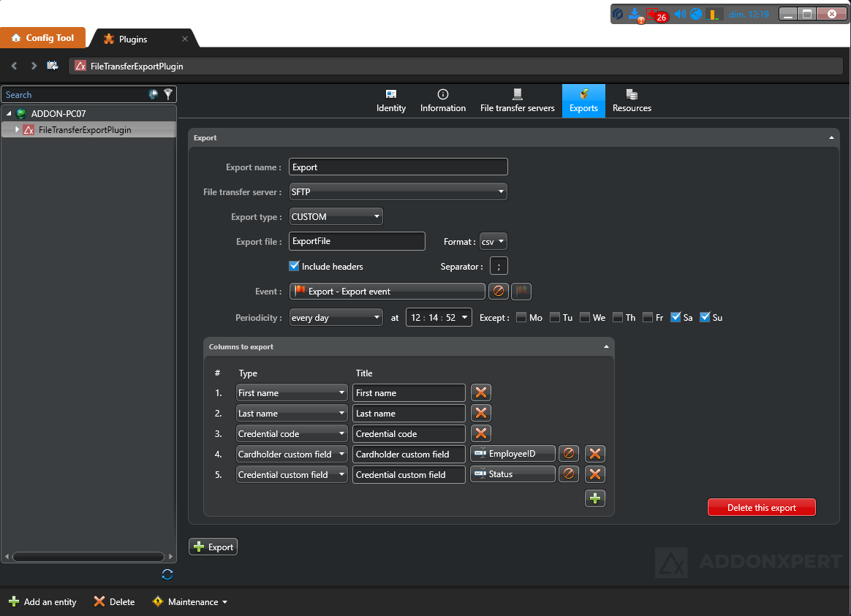Remove the First name column row

pyautogui.click(x=480, y=393)
